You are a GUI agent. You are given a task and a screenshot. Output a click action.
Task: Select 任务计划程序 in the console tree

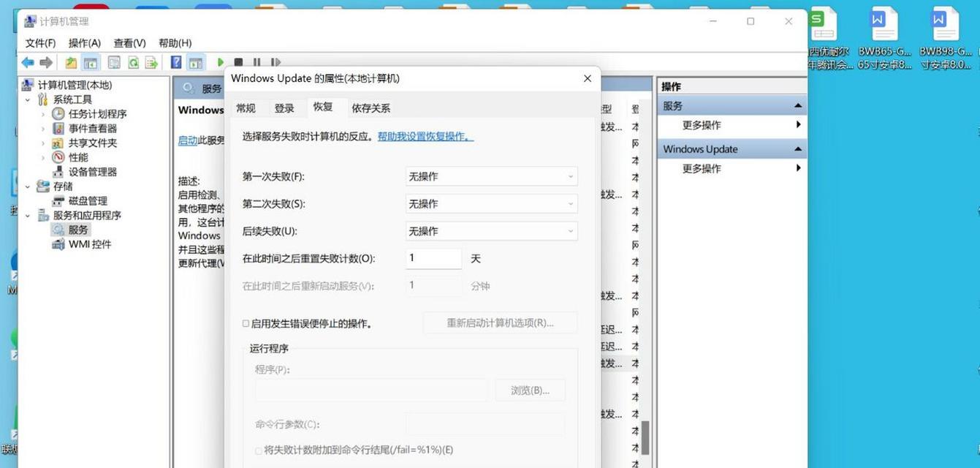coord(97,114)
